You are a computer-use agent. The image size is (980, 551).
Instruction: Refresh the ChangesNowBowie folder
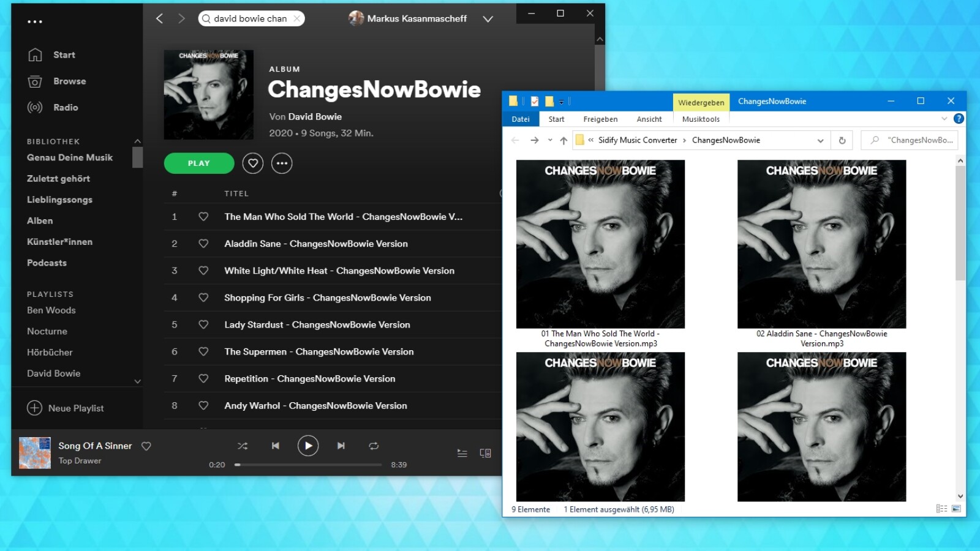(x=842, y=141)
